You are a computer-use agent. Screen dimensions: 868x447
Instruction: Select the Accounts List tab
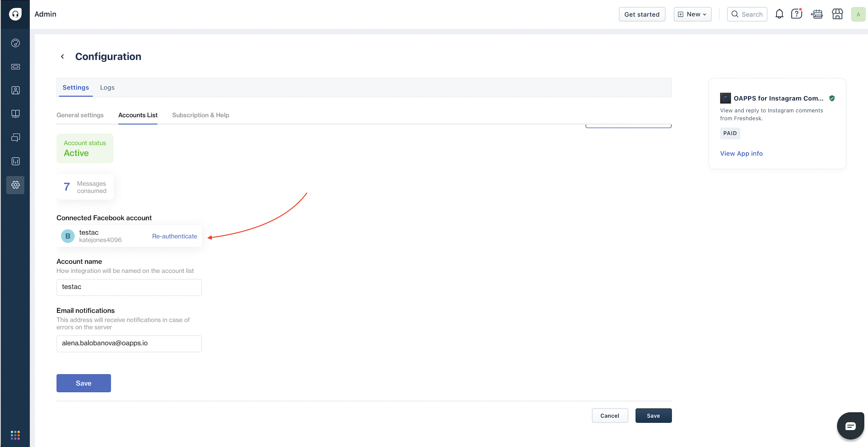click(138, 115)
